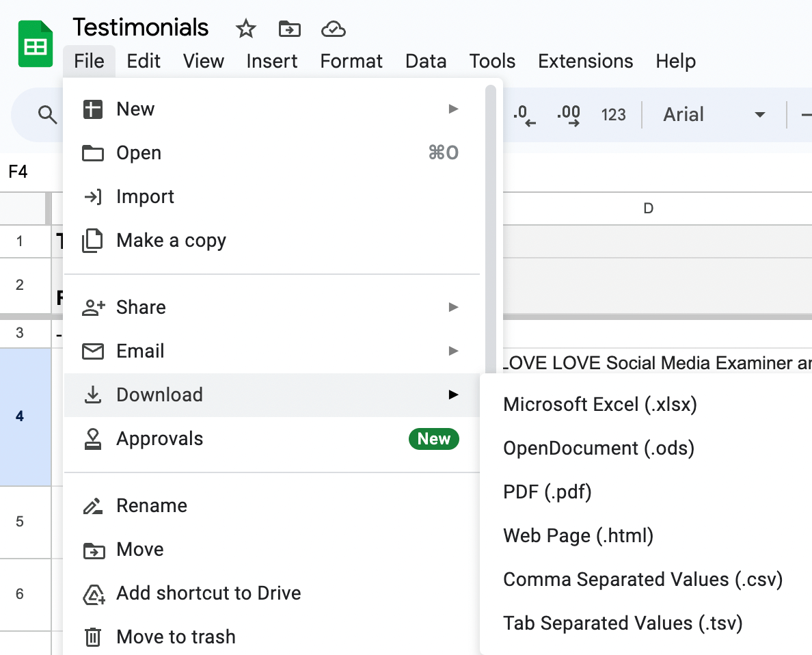Star the Testimonials document

[x=246, y=29]
